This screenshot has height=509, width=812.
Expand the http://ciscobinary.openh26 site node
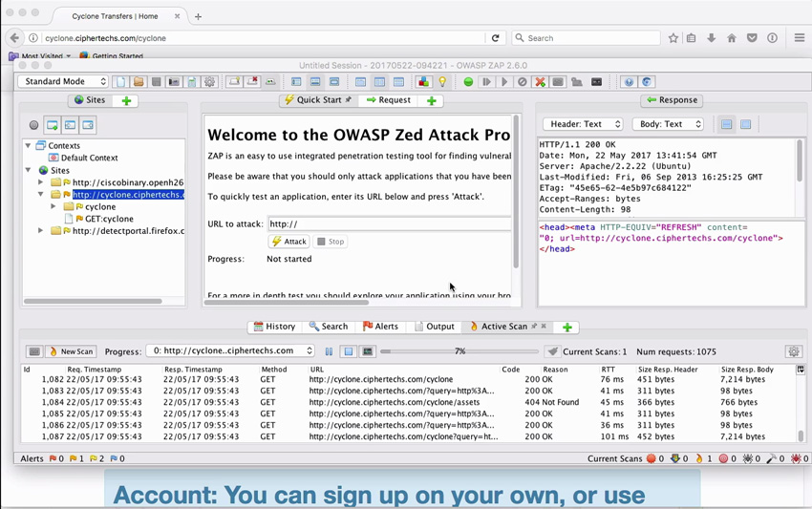click(40, 182)
